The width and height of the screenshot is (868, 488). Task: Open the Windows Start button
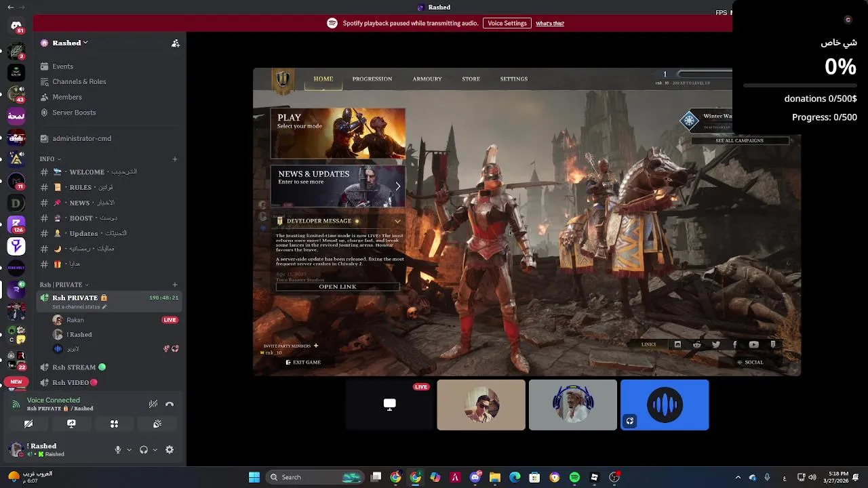point(254,477)
